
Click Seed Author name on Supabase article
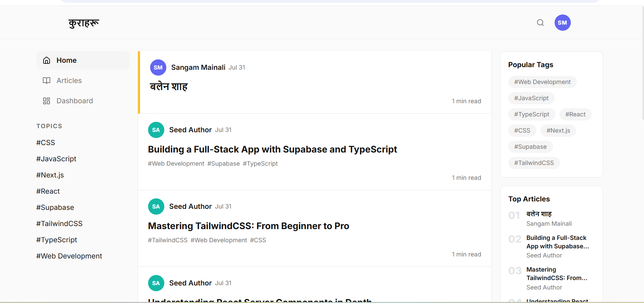[191, 130]
